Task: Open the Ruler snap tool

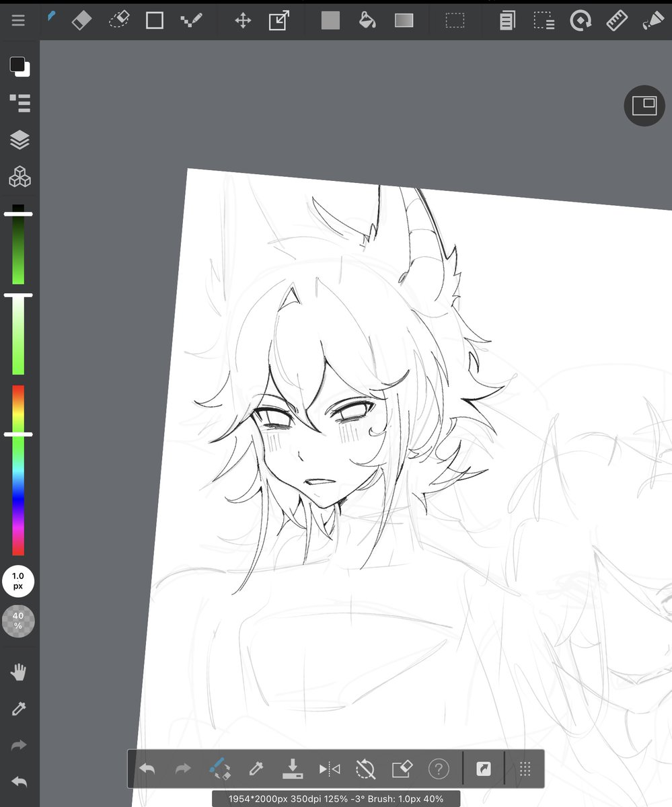Action: coord(617,20)
